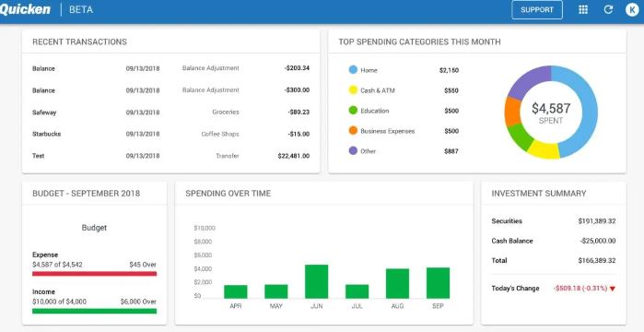The image size is (644, 332).
Task: Click the MAY spending bar
Action: click(x=276, y=291)
